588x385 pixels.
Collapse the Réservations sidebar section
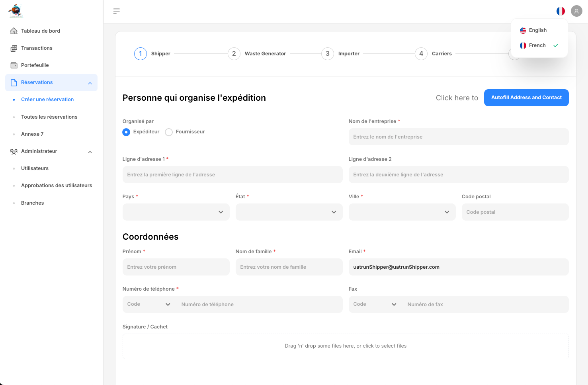click(x=90, y=83)
